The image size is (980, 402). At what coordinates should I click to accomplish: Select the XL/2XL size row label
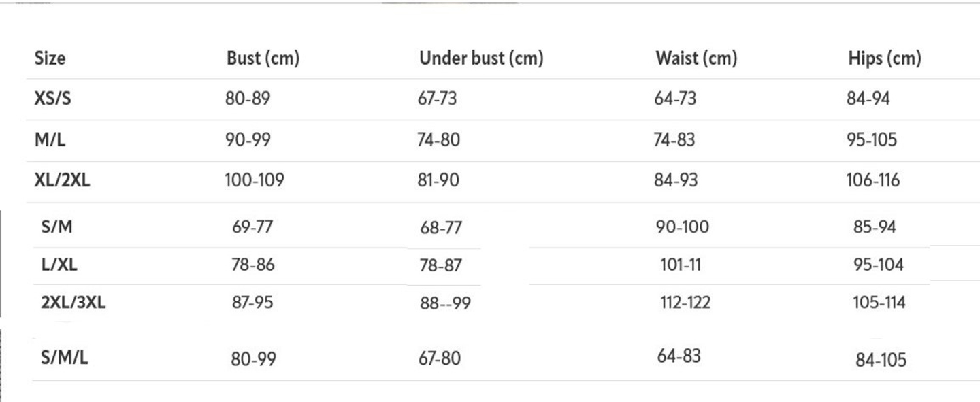(62, 180)
